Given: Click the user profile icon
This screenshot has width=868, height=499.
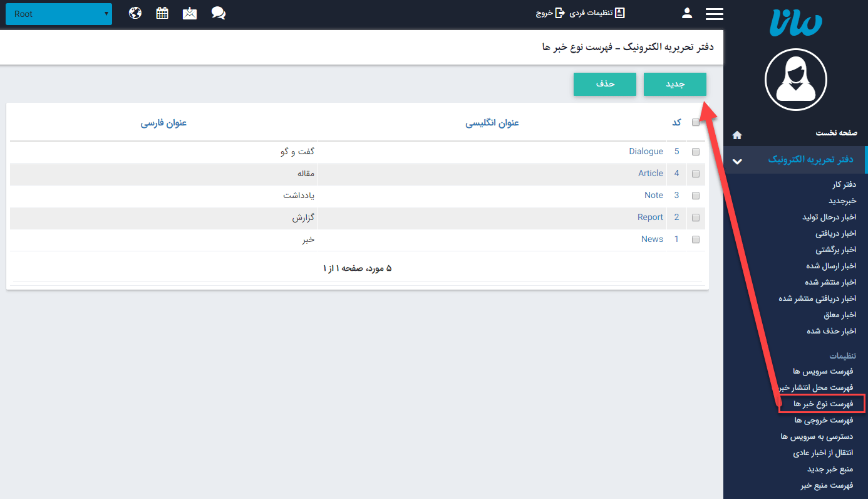Looking at the screenshot, I should click(687, 13).
